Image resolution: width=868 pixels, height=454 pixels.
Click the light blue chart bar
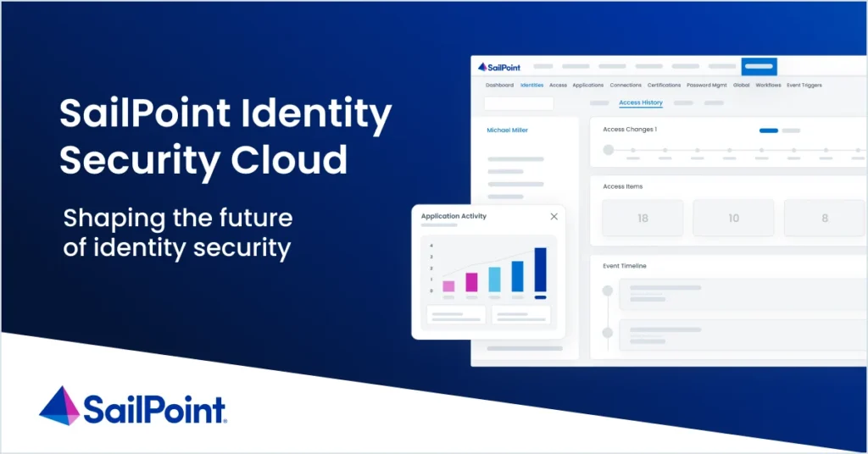[494, 280]
